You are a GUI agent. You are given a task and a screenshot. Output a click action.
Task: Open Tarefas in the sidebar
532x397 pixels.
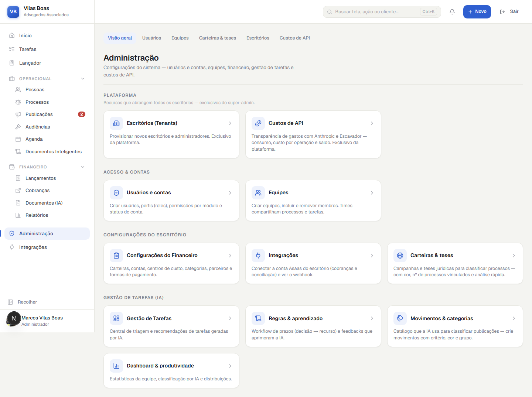pyautogui.click(x=47, y=49)
